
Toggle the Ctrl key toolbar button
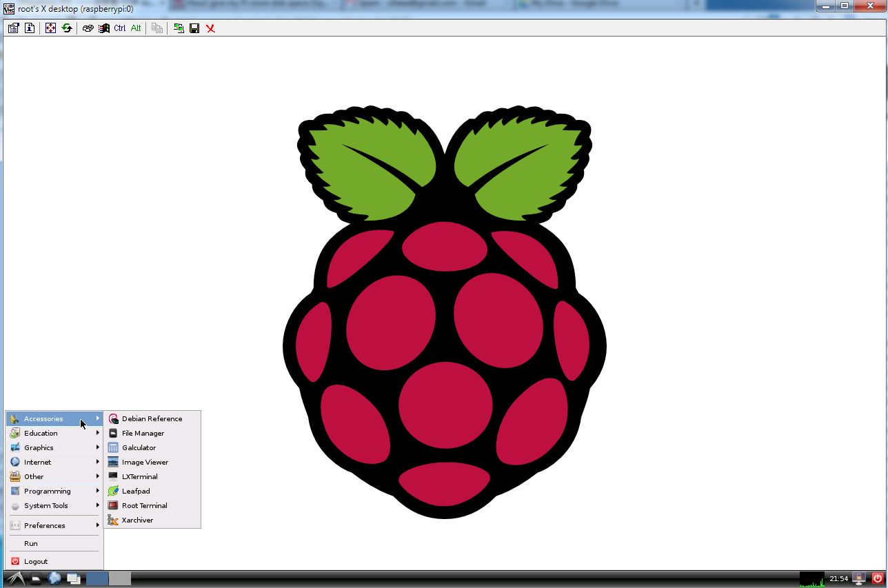[120, 28]
